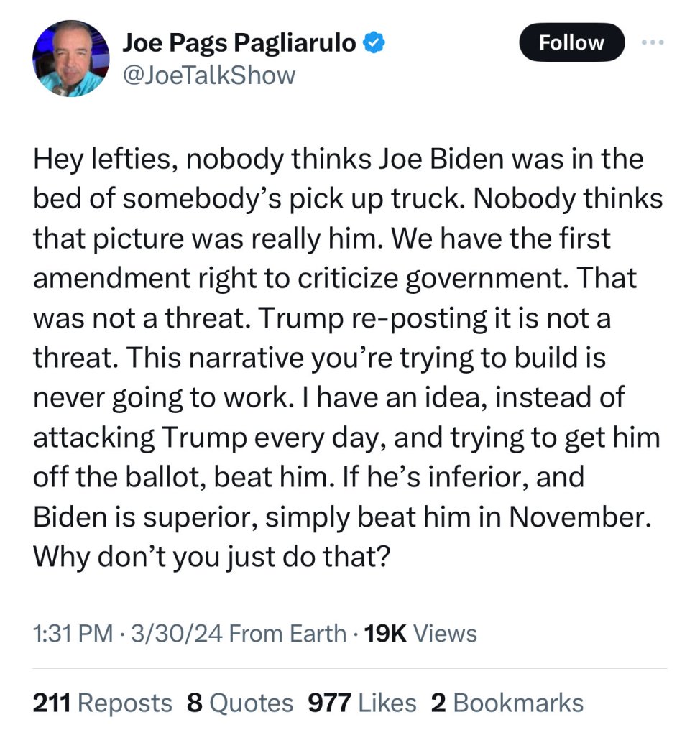Image resolution: width=700 pixels, height=735 pixels.
Task: Click the 1:31 PM timestamp
Action: click(x=73, y=634)
